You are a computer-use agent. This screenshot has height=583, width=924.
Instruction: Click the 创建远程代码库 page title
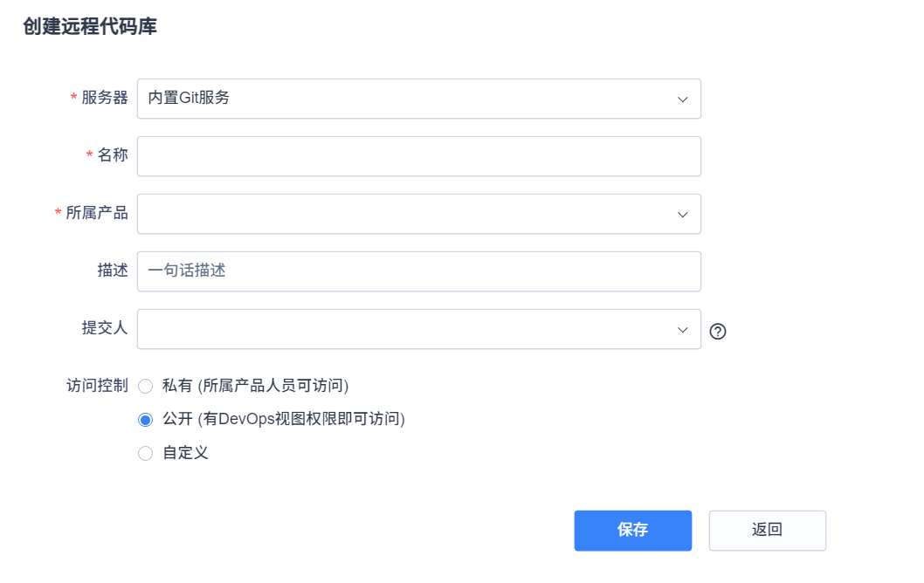[90, 26]
